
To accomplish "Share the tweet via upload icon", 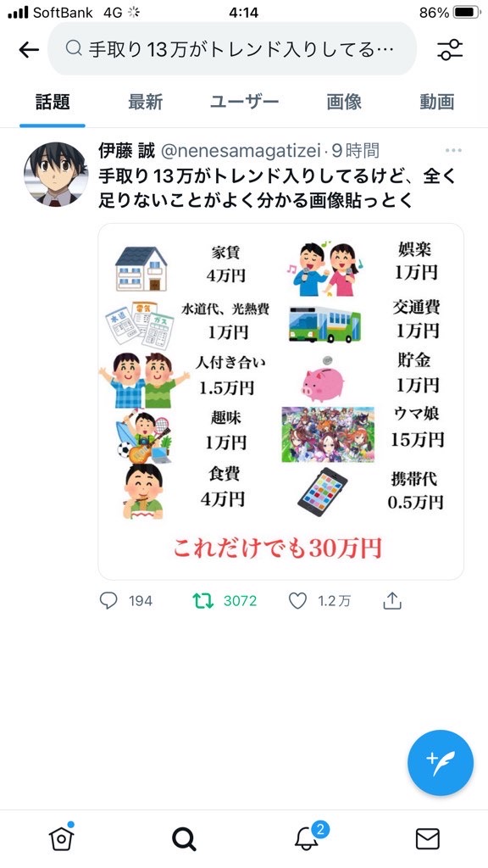I will pyautogui.click(x=391, y=600).
